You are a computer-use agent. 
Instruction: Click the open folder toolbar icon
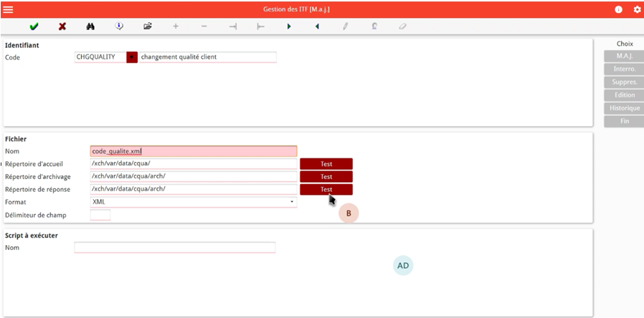[148, 26]
